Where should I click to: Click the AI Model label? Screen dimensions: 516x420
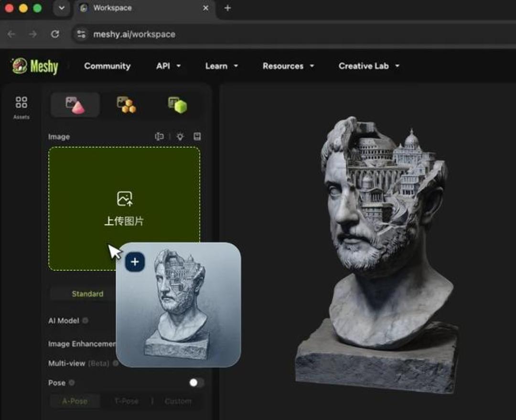(x=64, y=321)
